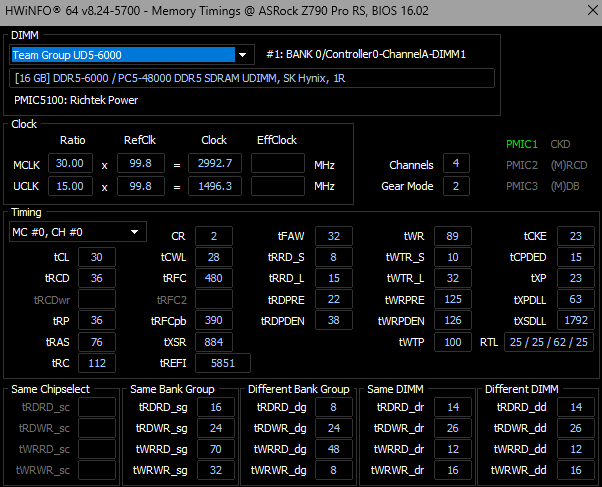Click the PMIC3 label
Viewport: 602px width, 487px height.
pos(521,186)
